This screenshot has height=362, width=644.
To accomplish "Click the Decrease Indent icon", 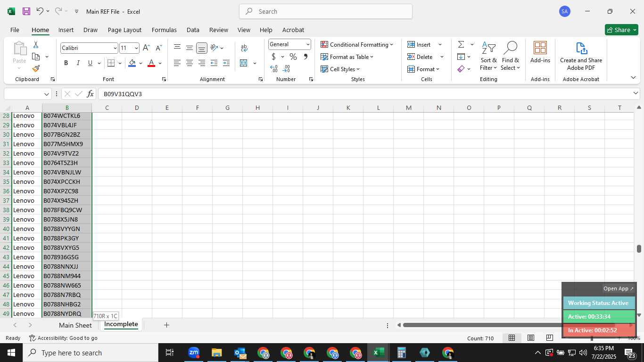I will 214,63.
